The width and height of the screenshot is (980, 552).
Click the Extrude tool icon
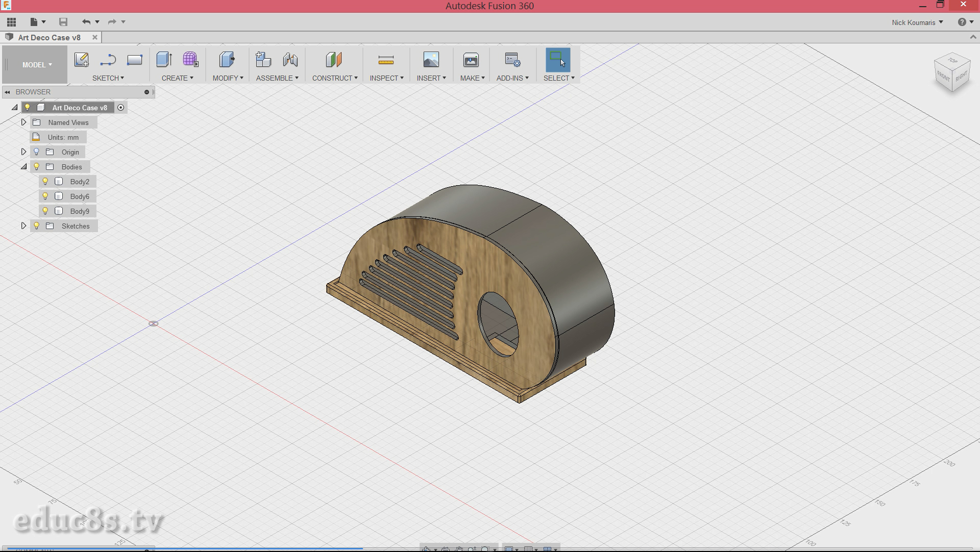pyautogui.click(x=164, y=60)
